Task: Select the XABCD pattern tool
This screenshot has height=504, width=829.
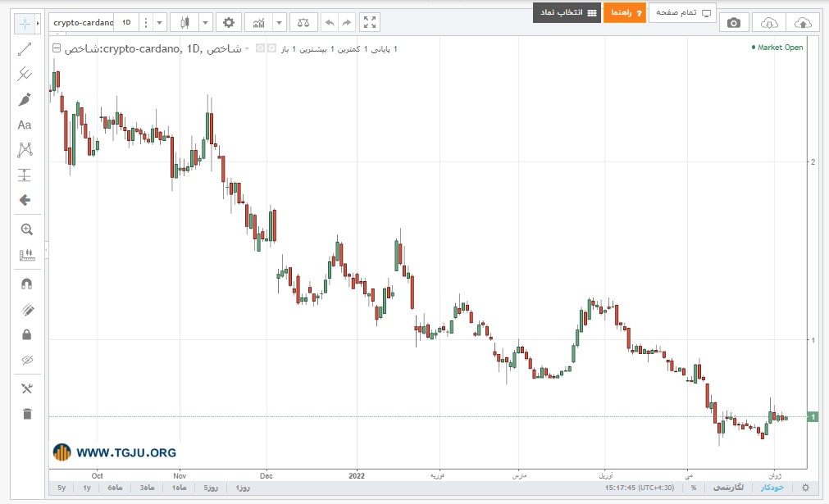Action: [x=25, y=150]
